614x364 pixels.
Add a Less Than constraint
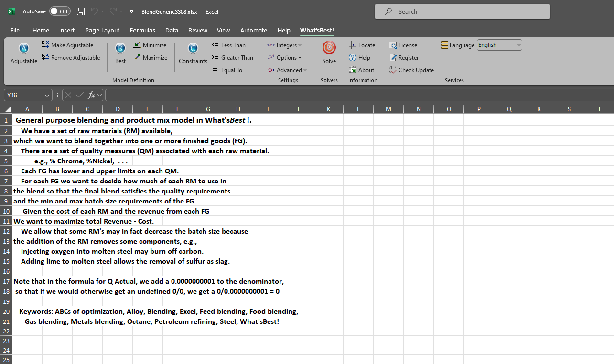(x=228, y=45)
